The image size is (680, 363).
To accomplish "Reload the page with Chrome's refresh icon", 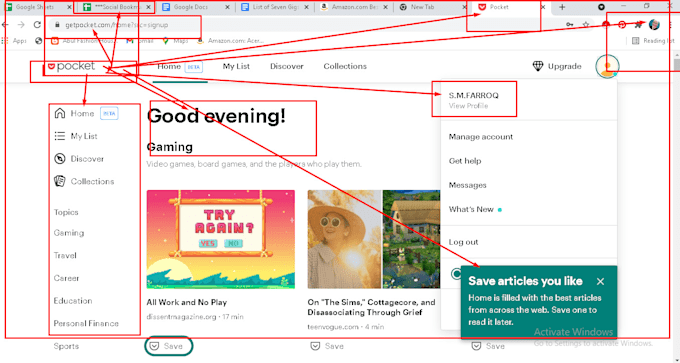I will [37, 25].
